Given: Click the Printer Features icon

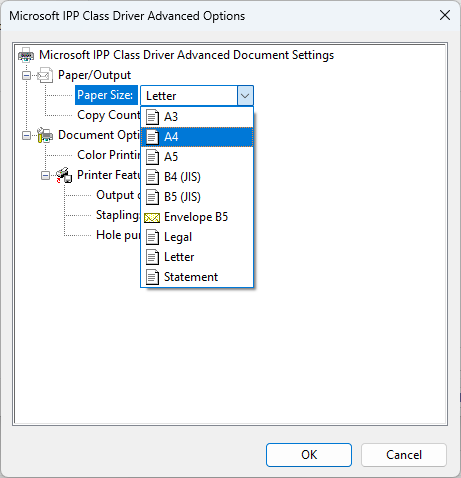Looking at the screenshot, I should pos(64,175).
